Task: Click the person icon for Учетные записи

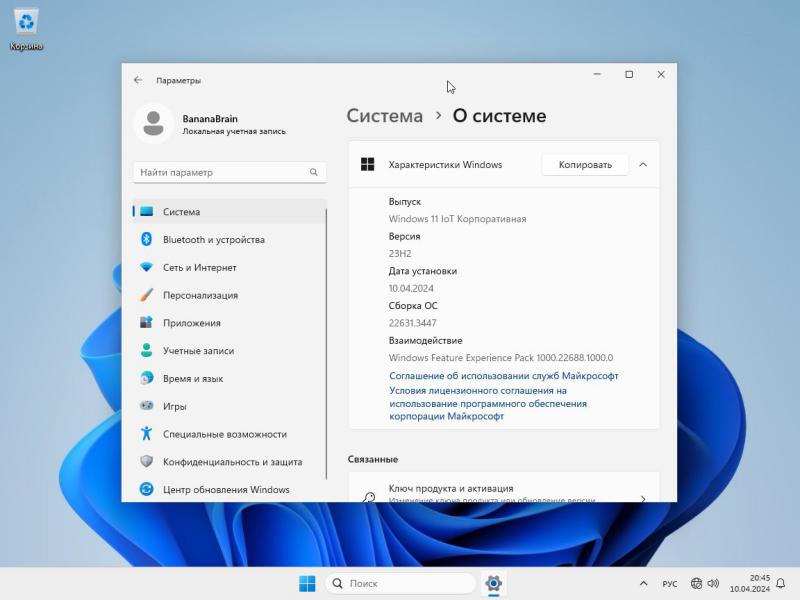Action: [x=146, y=350]
